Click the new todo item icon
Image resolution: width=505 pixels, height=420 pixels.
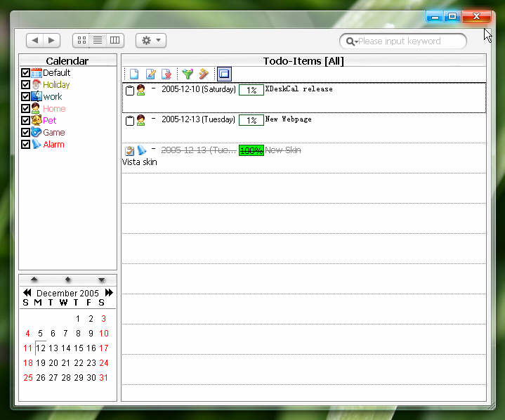tap(134, 74)
